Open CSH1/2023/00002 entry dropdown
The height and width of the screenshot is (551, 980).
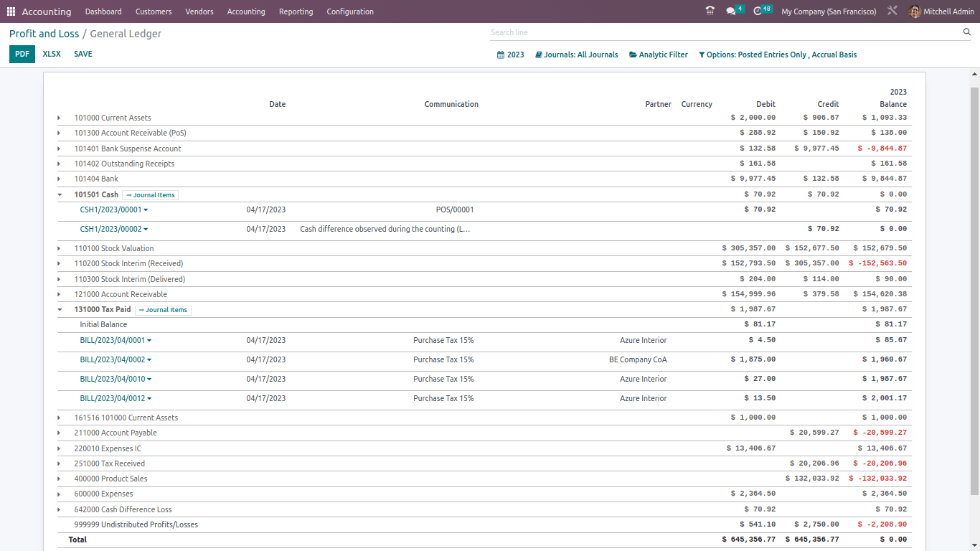click(x=114, y=229)
